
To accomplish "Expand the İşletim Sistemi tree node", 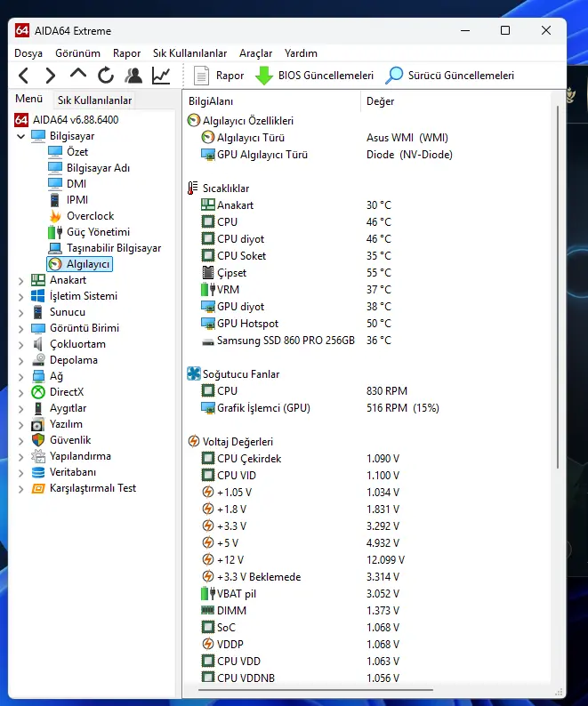I will (x=20, y=297).
